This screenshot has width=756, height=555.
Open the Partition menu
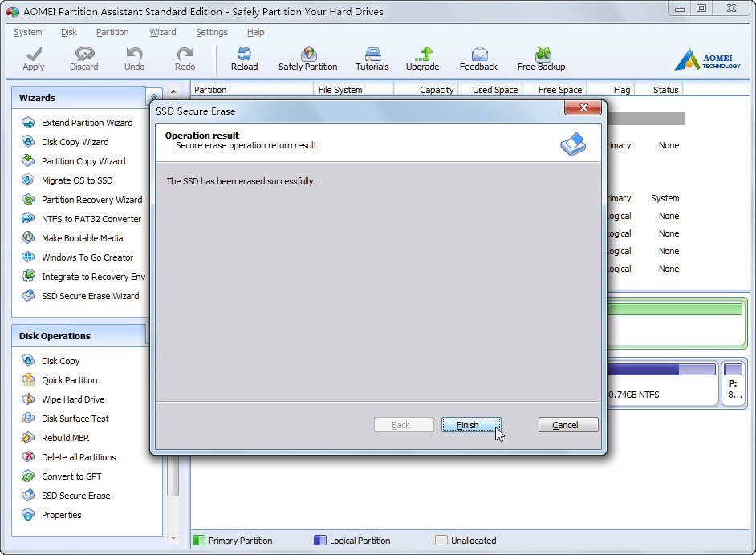coord(112,32)
